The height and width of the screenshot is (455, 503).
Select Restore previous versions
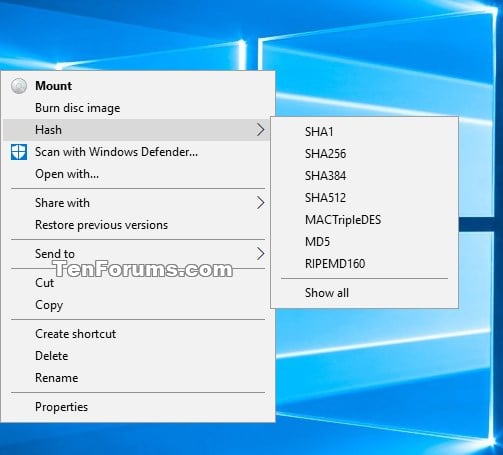click(139, 225)
